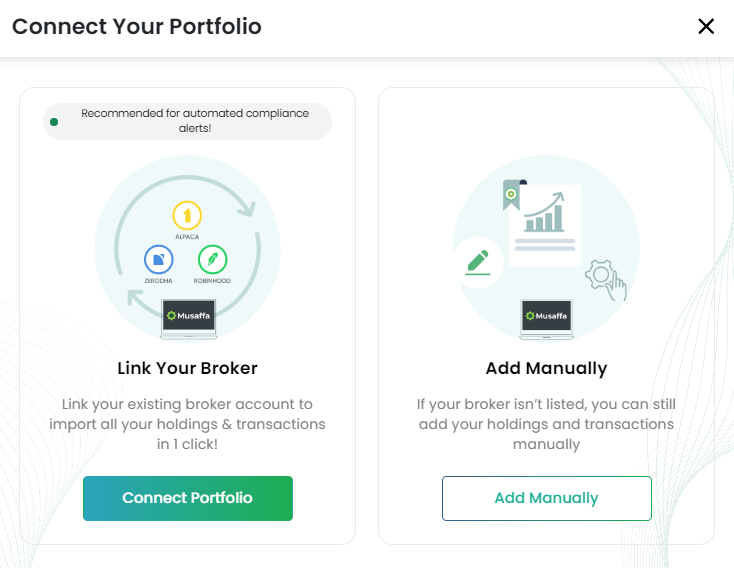
Task: Click the broker account import description text
Action: tap(187, 424)
